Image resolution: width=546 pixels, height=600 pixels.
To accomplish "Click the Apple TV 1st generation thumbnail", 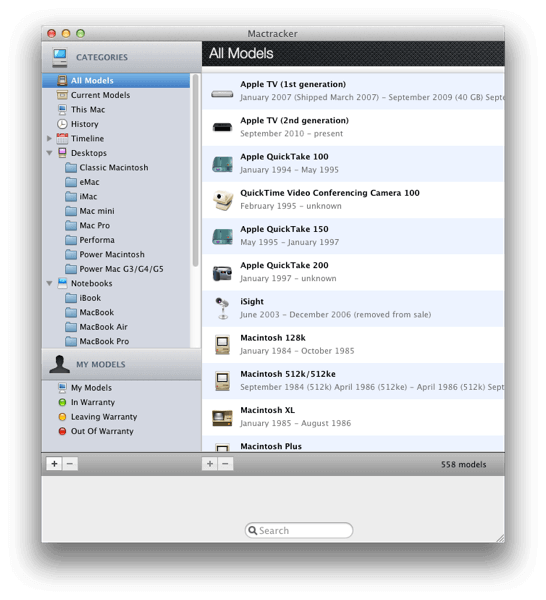I will coord(222,94).
